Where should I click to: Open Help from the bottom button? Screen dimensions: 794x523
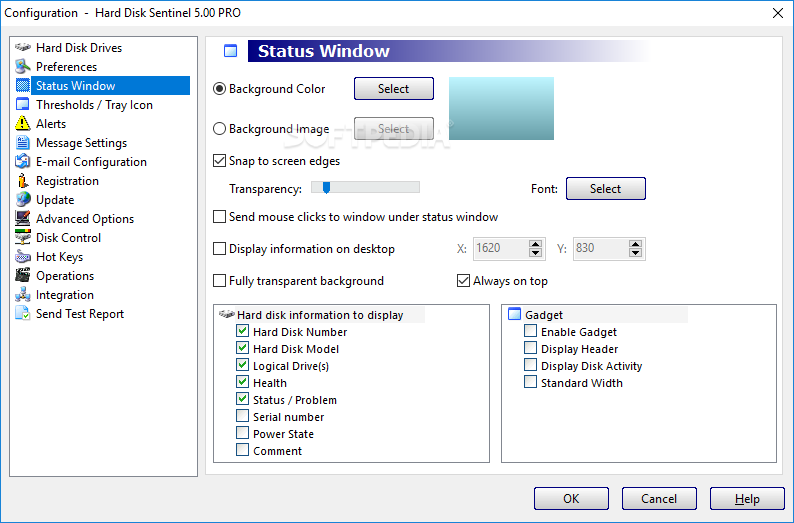(x=747, y=499)
